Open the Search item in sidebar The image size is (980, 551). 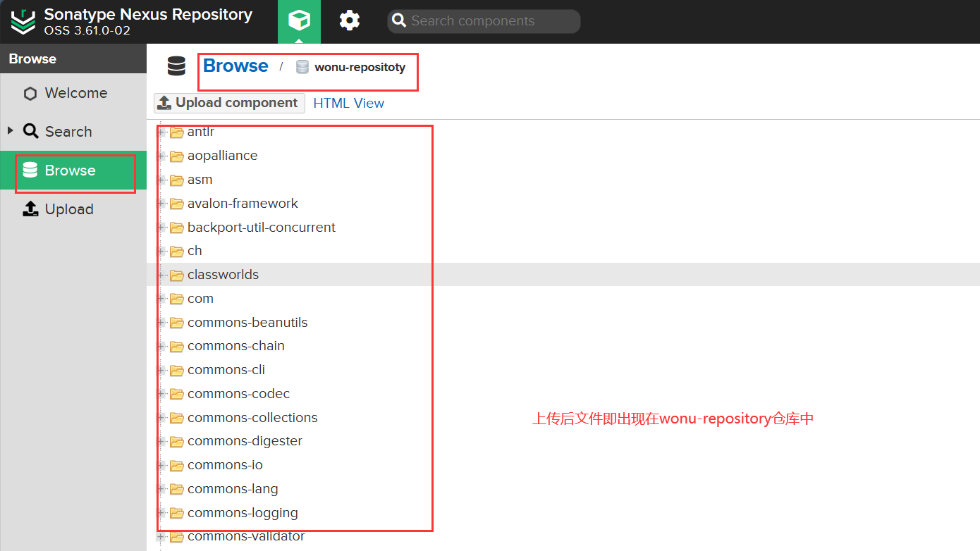[x=73, y=132]
